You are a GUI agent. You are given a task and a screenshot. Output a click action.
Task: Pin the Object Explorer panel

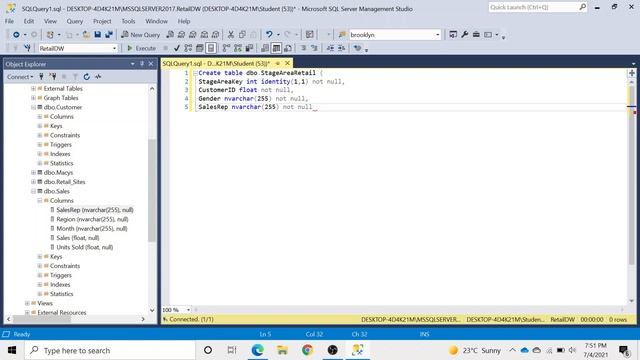click(142, 64)
